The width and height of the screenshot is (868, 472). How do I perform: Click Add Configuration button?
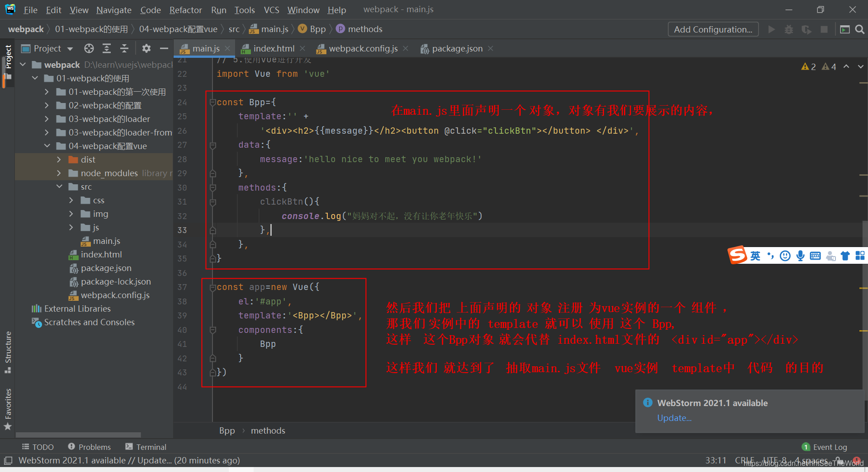[x=713, y=29]
